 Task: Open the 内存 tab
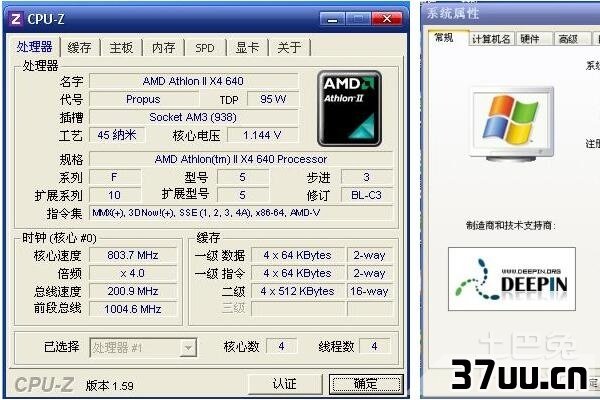pos(163,48)
